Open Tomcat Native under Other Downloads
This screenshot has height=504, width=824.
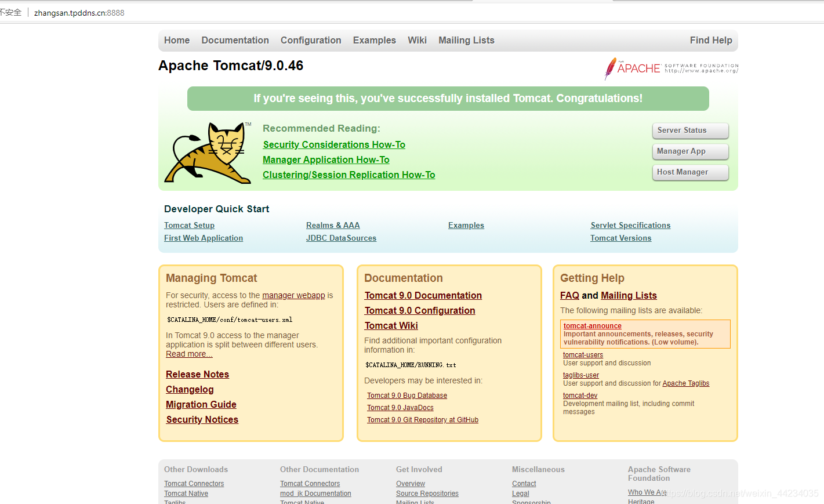[186, 494]
